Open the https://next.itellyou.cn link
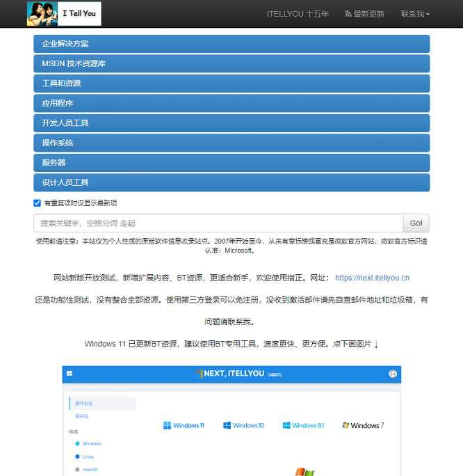This screenshot has height=476, width=463. (372, 278)
